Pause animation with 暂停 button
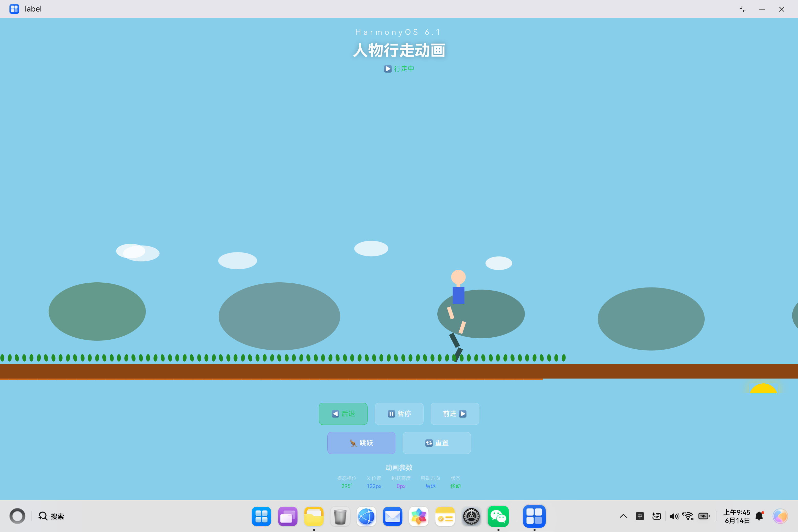The image size is (798, 532). [399, 414]
